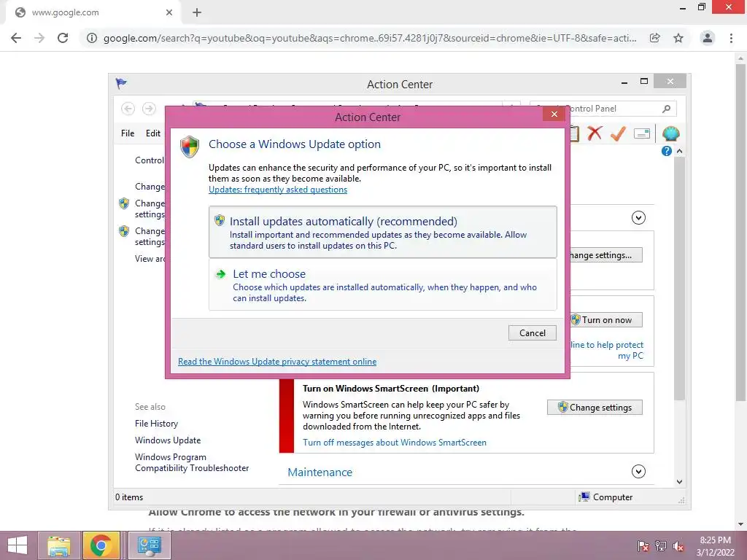Viewport: 747px width, 560px height.
Task: Click the Action Center flag tray icon
Action: point(643,547)
